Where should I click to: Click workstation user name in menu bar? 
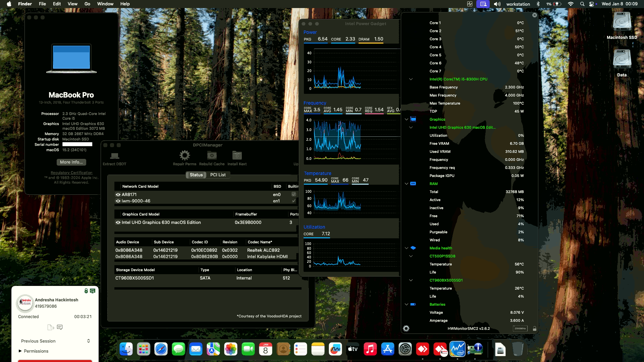518,4
